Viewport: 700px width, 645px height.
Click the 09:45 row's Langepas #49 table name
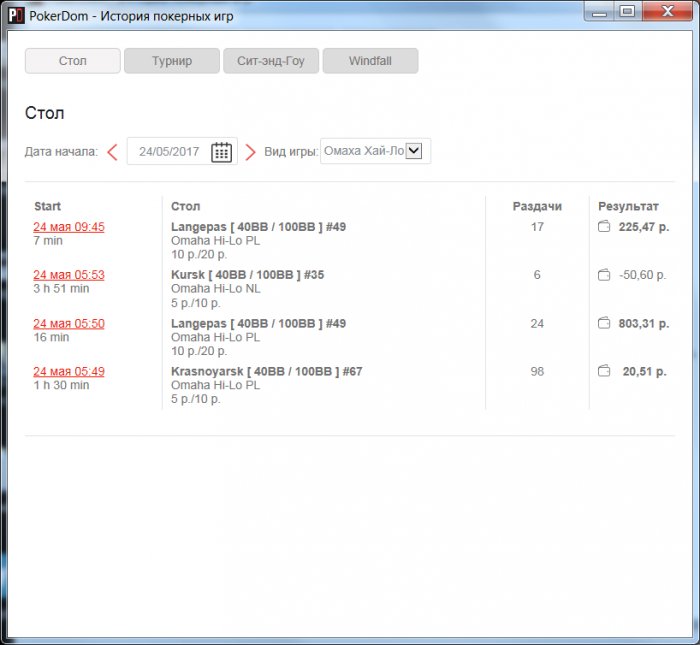tap(258, 227)
